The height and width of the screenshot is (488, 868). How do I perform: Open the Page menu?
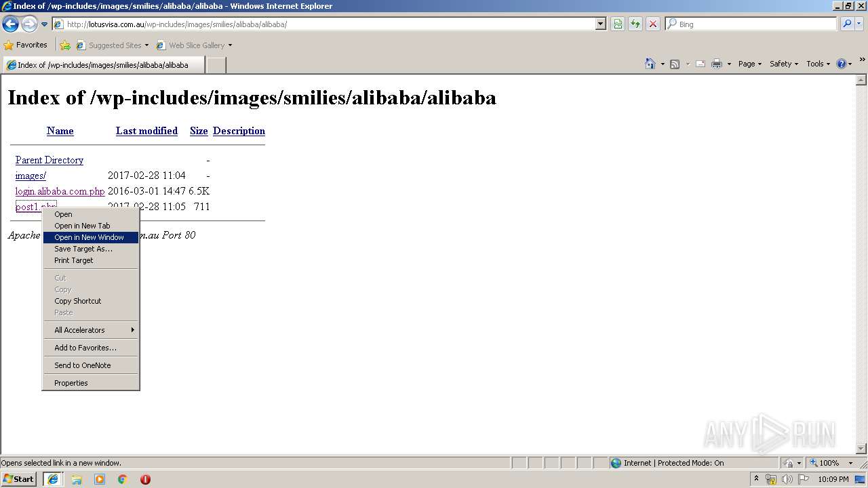(750, 64)
